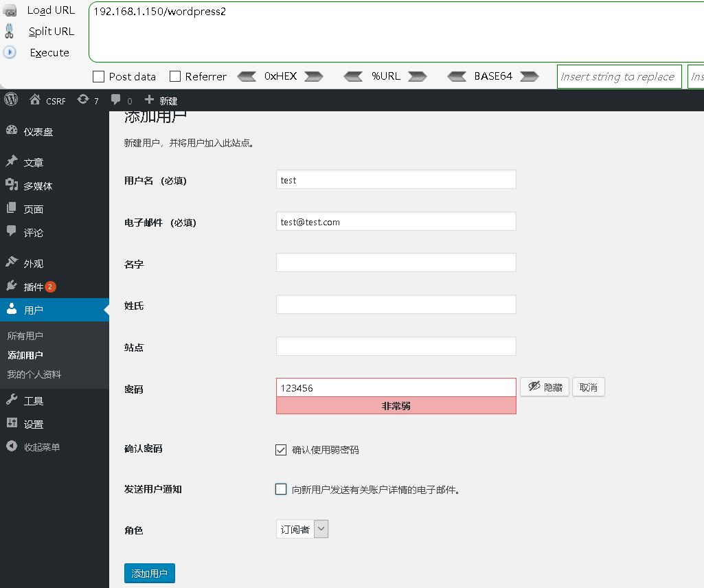704x588 pixels.
Task: Open the 外观 appearance icon
Action: click(15, 262)
